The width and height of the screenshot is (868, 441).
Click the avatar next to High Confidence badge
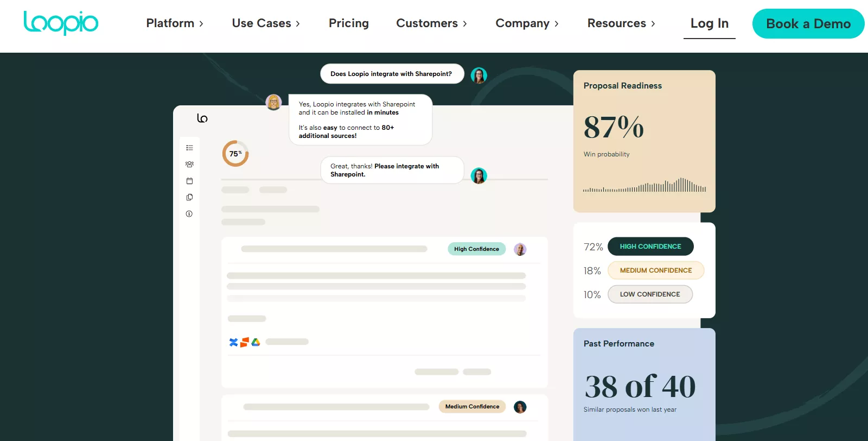520,249
